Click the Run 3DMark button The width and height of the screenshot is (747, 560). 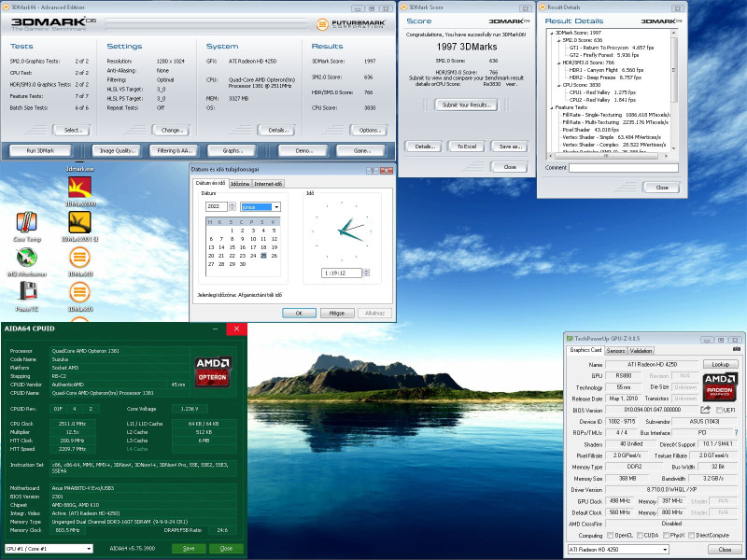coord(40,150)
